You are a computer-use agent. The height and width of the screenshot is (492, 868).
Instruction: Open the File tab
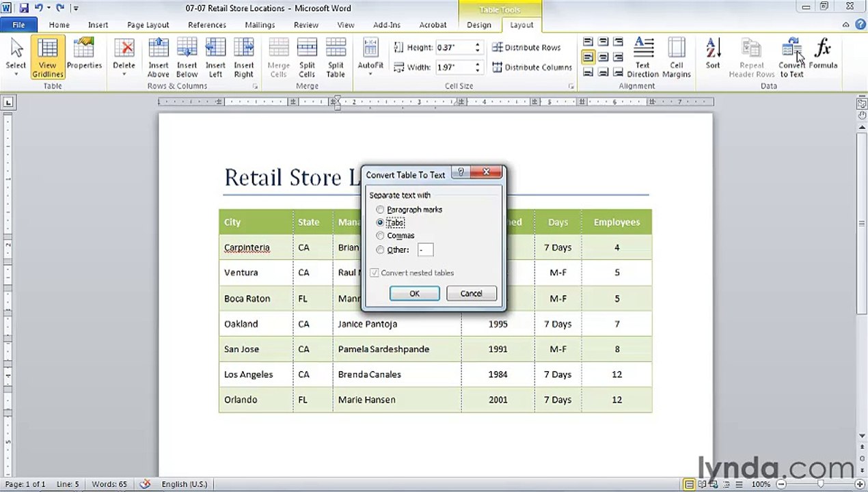[x=18, y=25]
